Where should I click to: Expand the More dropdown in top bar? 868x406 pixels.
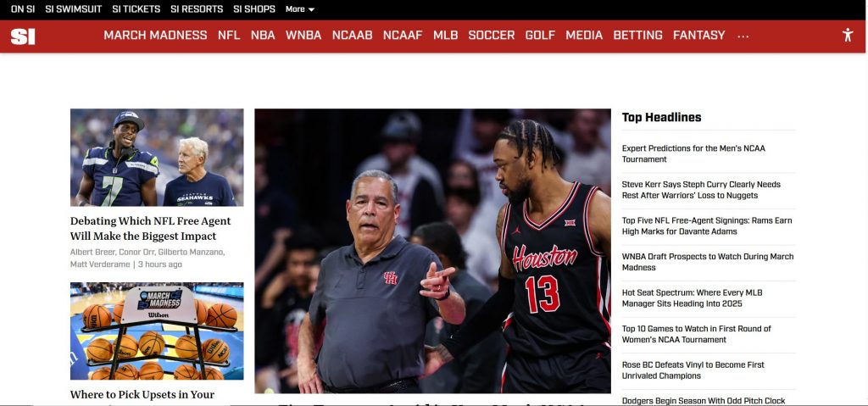[x=300, y=8]
